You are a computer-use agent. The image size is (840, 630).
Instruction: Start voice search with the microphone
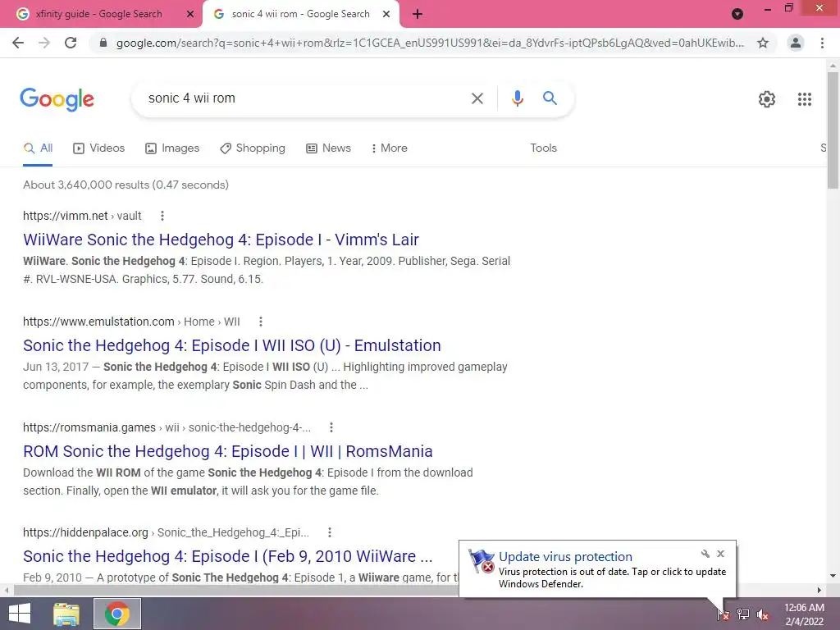(x=517, y=98)
